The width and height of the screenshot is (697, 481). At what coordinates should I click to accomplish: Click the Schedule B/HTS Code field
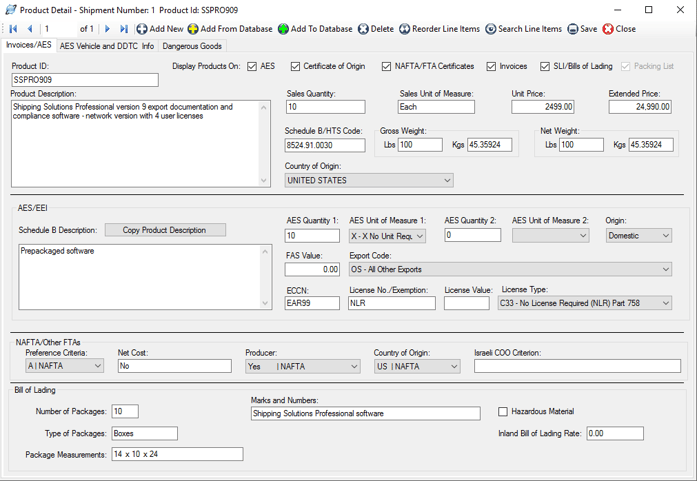pos(325,145)
